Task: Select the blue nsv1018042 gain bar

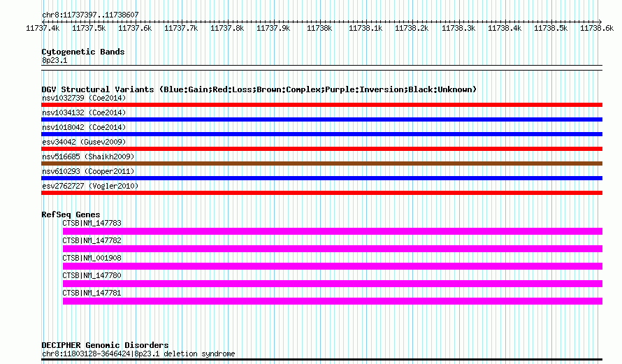Action: pos(321,134)
